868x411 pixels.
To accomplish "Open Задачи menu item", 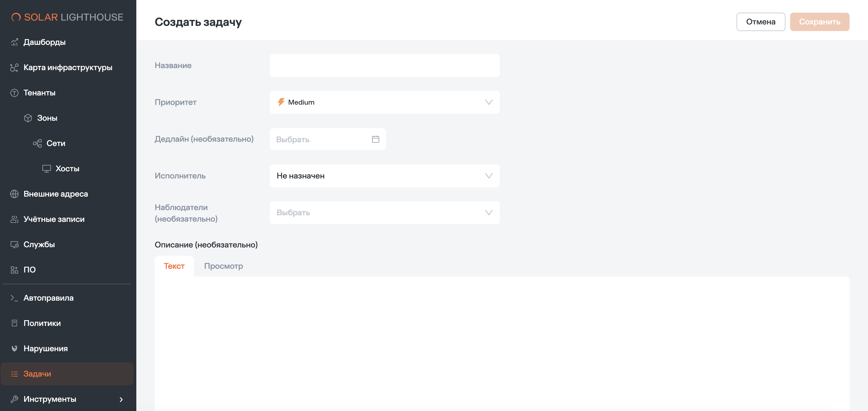I will [x=67, y=374].
